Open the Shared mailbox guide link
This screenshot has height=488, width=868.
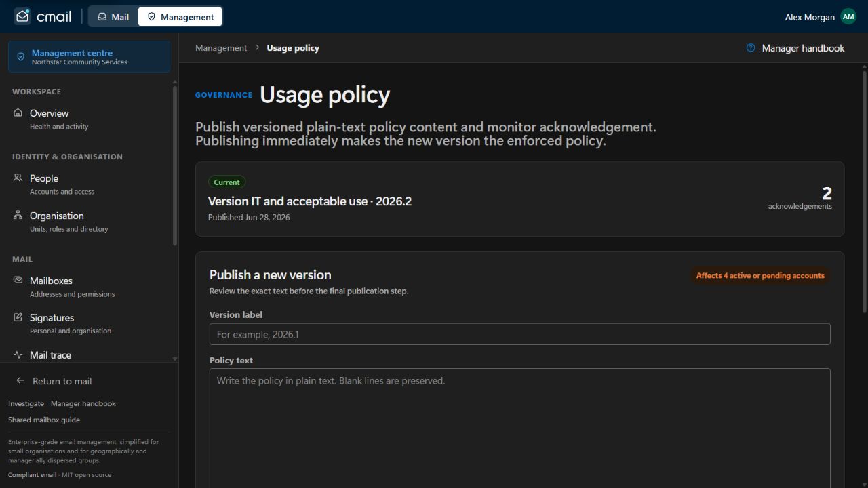point(44,420)
